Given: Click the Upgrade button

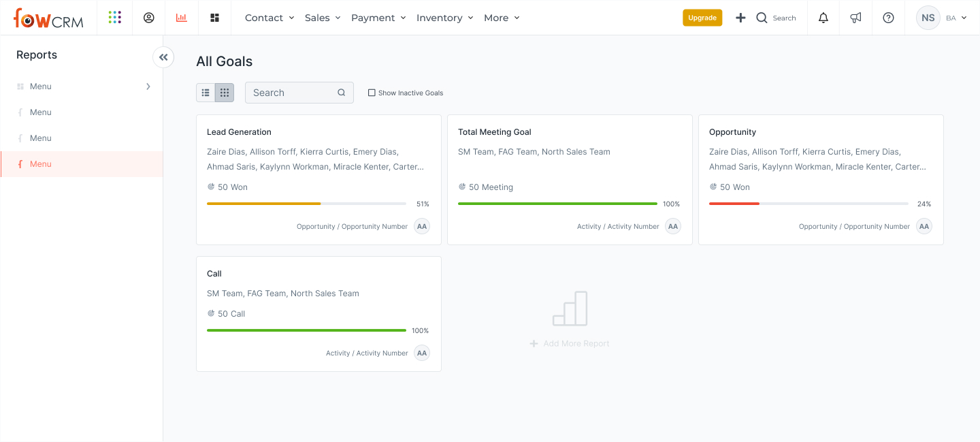Looking at the screenshot, I should coord(702,18).
